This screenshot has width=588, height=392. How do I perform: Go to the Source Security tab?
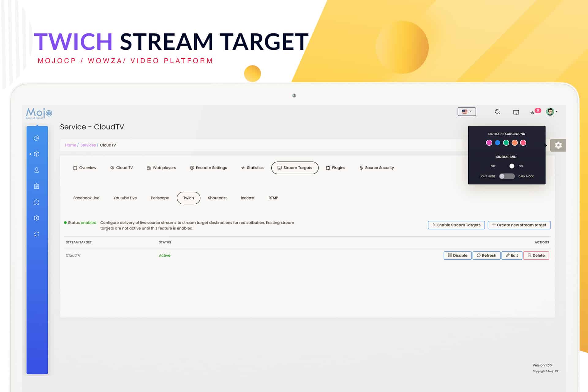pyautogui.click(x=377, y=168)
